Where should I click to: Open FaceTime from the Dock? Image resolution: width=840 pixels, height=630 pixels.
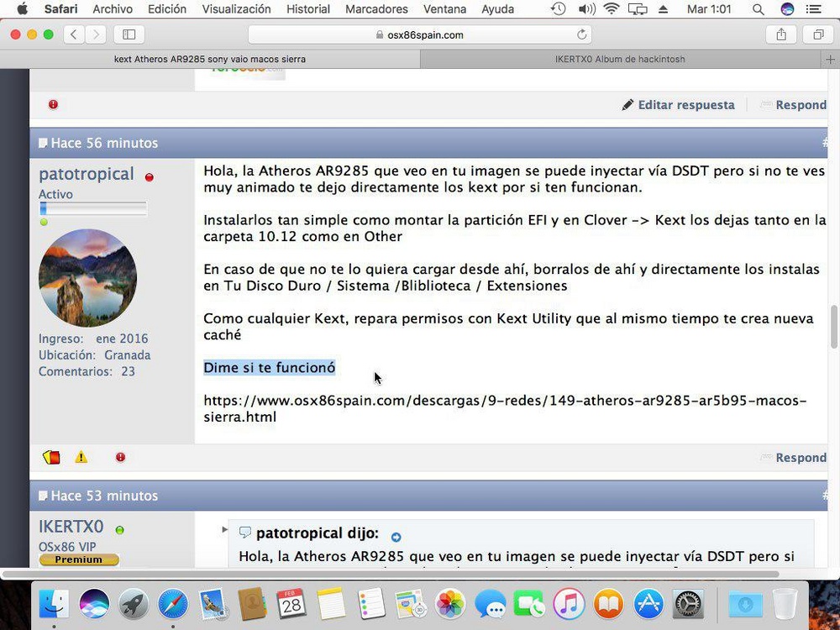[528, 603]
